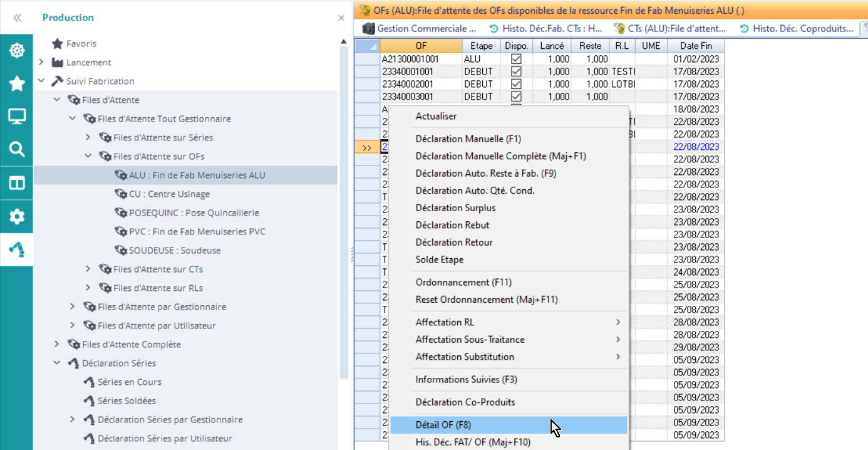Screen dimensions: 868x450
Task: Sort grid by Date Fin column header
Action: point(695,46)
